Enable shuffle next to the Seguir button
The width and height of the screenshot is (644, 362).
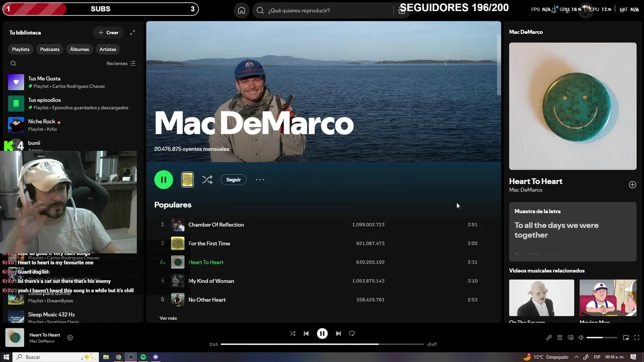pyautogui.click(x=207, y=179)
